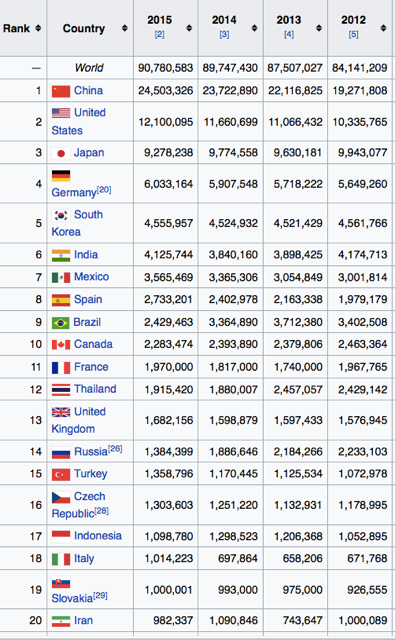Click the Japan flag icon
Image resolution: width=395 pixels, height=640 pixels.
[x=61, y=153]
